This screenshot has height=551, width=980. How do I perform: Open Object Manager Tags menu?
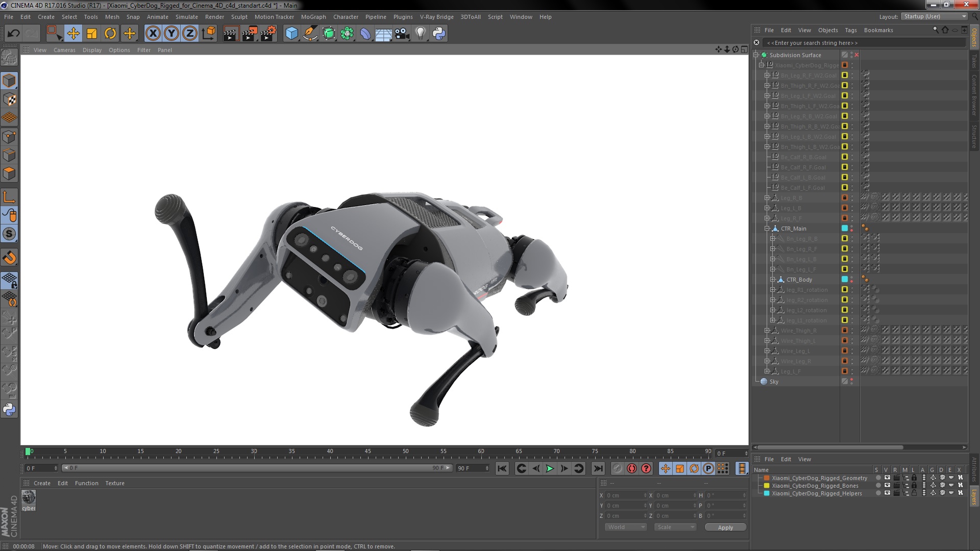tap(850, 30)
